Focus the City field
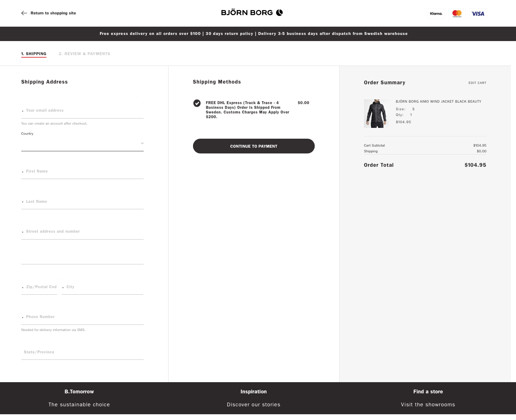Image resolution: width=516 pixels, height=420 pixels. pyautogui.click(x=103, y=287)
